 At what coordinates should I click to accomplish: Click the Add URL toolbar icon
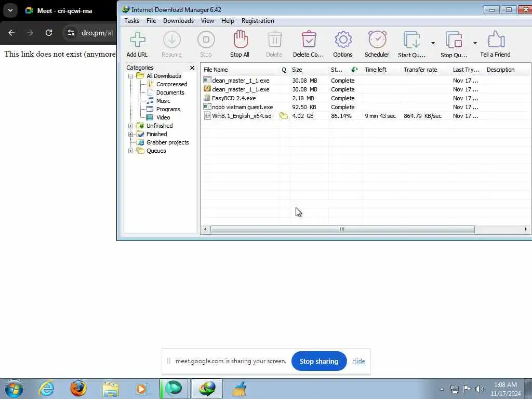coord(137,40)
